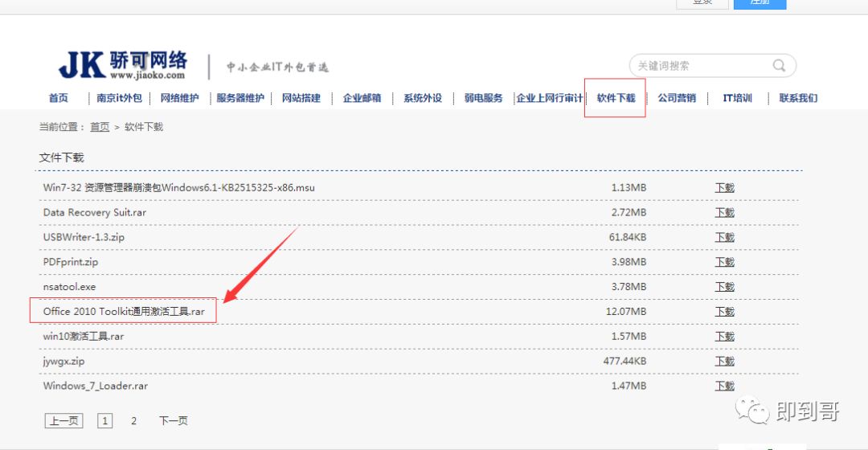This screenshot has width=868, height=450.
Task: Click file name PDFprint.zip
Action: click(x=70, y=262)
